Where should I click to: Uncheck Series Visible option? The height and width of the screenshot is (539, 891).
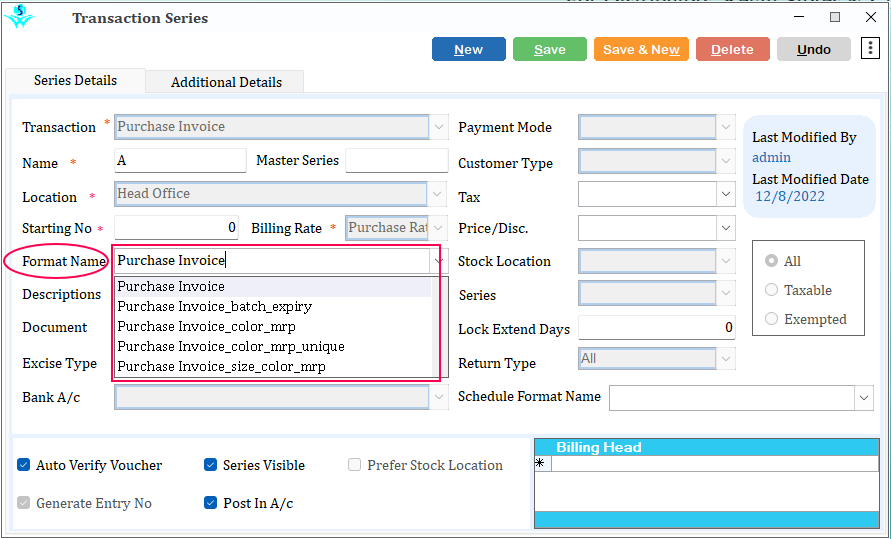(x=210, y=465)
